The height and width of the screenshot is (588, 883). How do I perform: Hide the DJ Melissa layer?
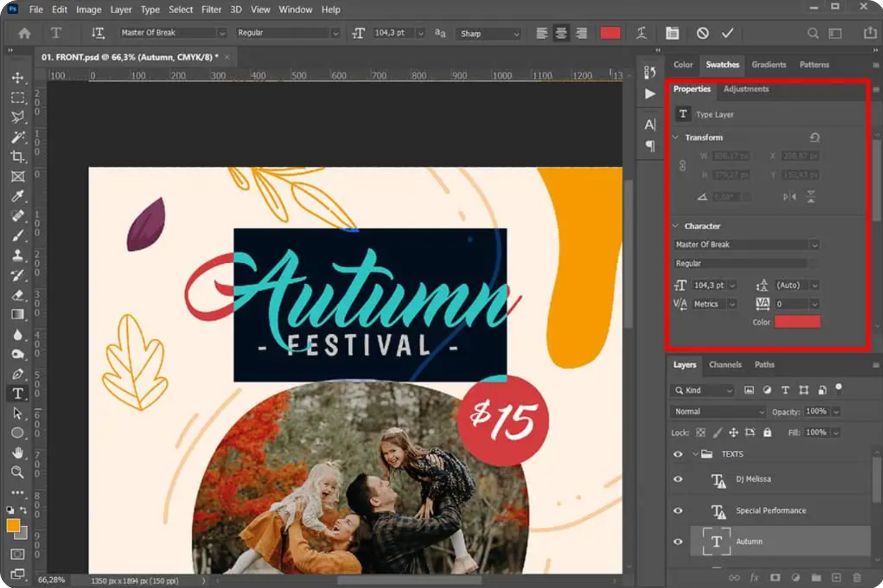(678, 479)
